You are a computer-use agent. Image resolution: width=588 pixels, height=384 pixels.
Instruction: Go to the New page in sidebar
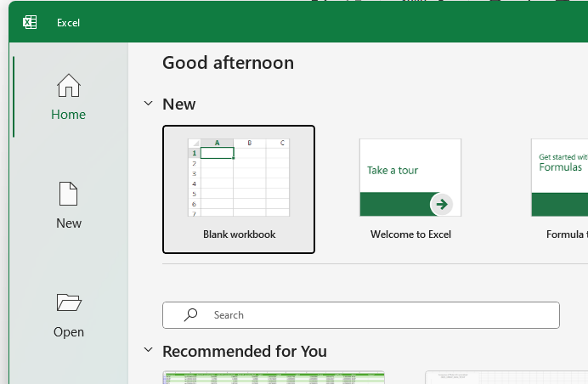(69, 206)
